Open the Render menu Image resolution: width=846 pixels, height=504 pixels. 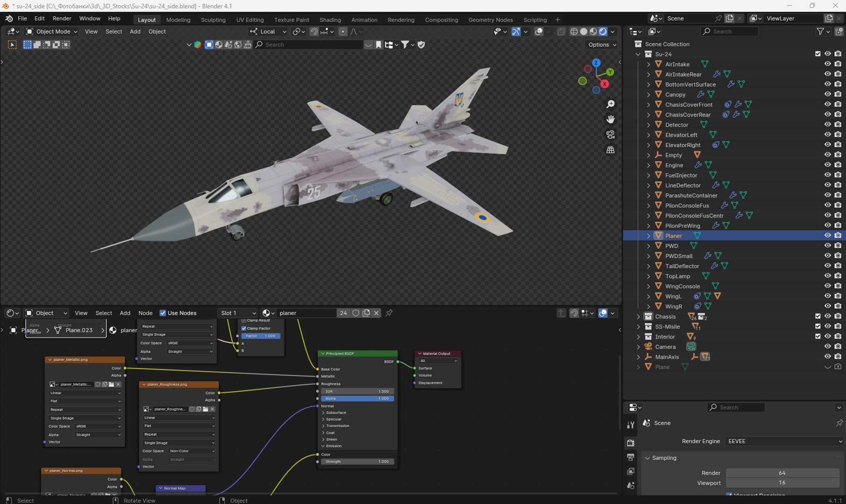coord(62,19)
